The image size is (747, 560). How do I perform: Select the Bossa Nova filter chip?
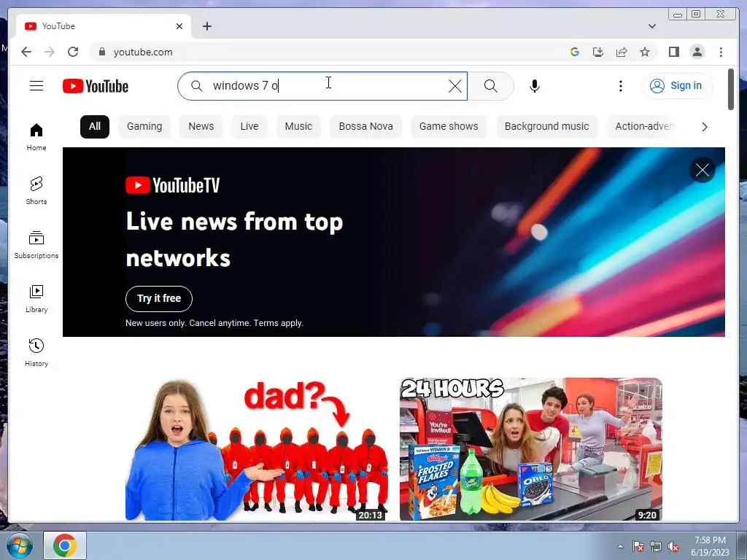click(366, 127)
